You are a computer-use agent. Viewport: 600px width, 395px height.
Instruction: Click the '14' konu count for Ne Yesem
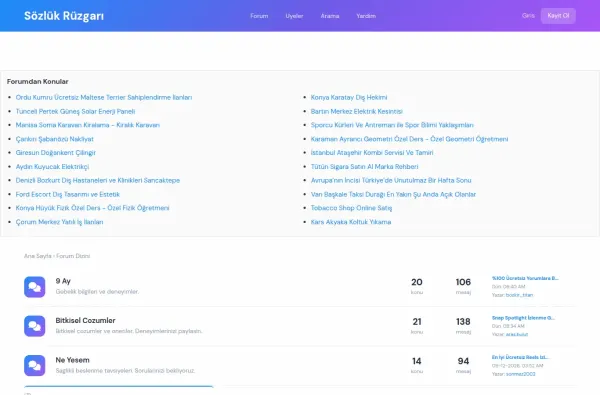(x=417, y=361)
